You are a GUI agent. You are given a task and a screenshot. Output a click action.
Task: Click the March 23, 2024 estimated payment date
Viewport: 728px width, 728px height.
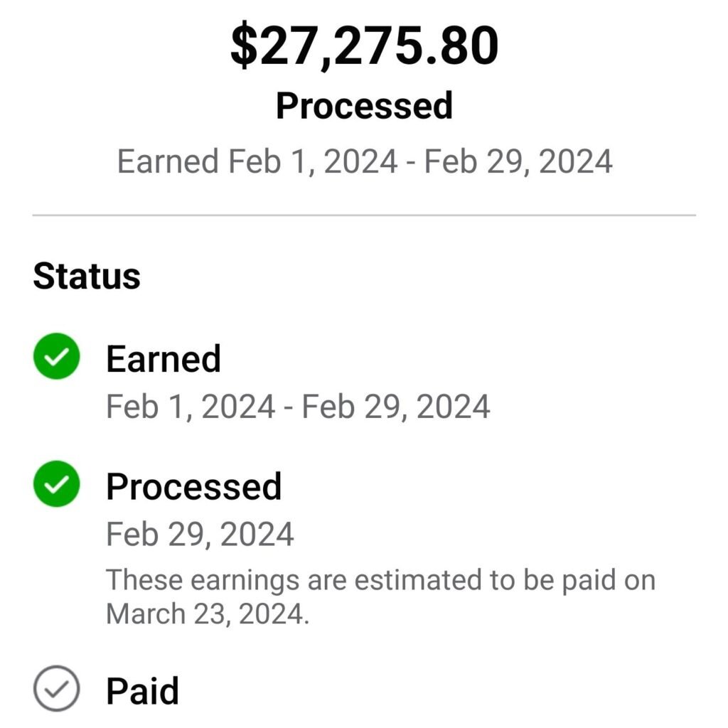[x=207, y=613]
